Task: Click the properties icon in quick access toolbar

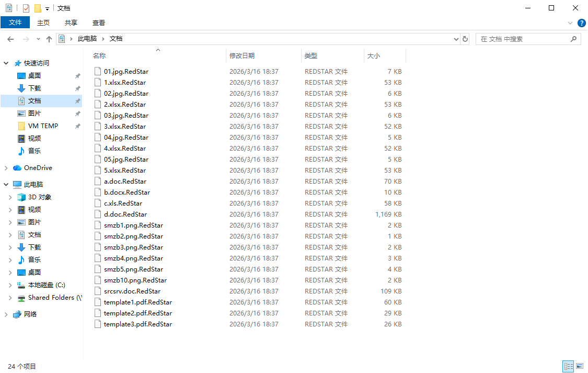Action: pos(26,8)
